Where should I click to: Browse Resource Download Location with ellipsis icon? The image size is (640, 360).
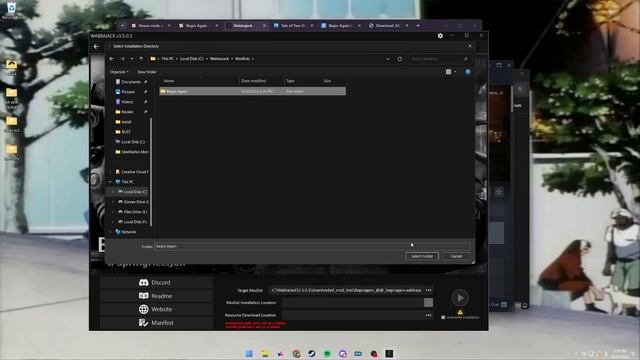point(428,315)
